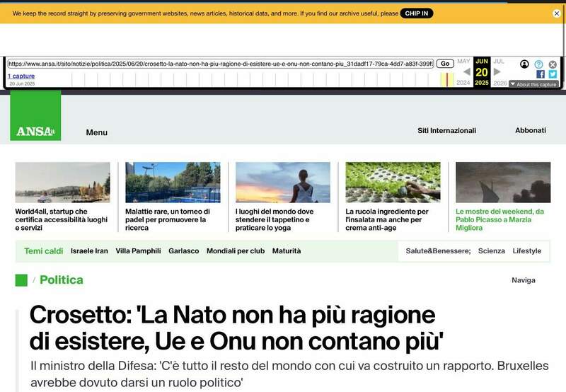Click Abbonati link
Image resolution: width=566 pixels, height=392 pixels.
530,130
